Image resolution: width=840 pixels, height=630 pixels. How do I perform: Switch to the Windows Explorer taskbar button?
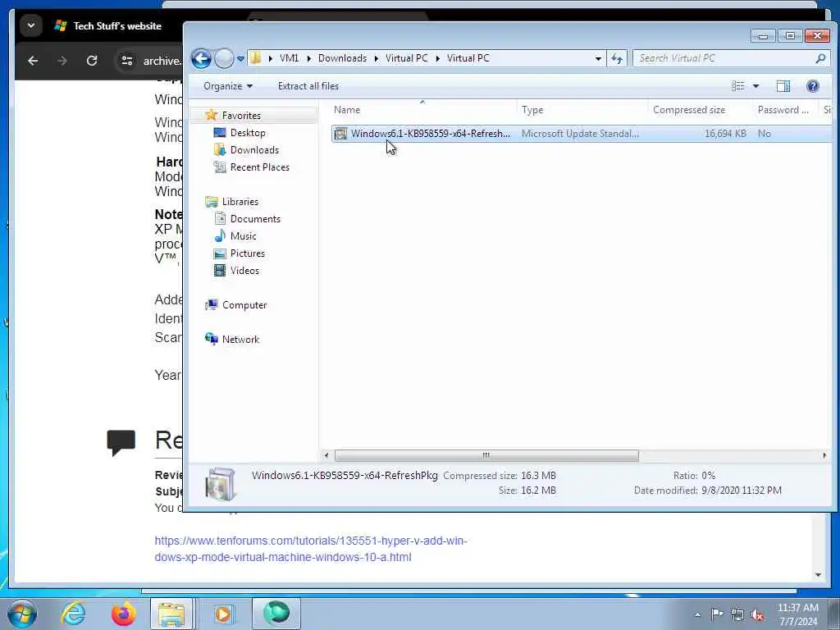pos(171,614)
